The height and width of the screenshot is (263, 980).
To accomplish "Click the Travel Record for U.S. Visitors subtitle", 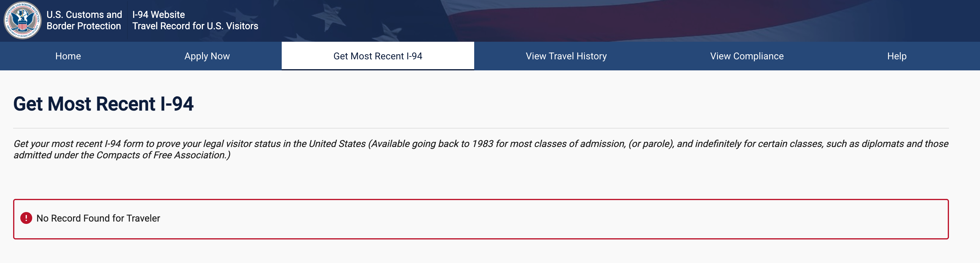I will tap(195, 26).
